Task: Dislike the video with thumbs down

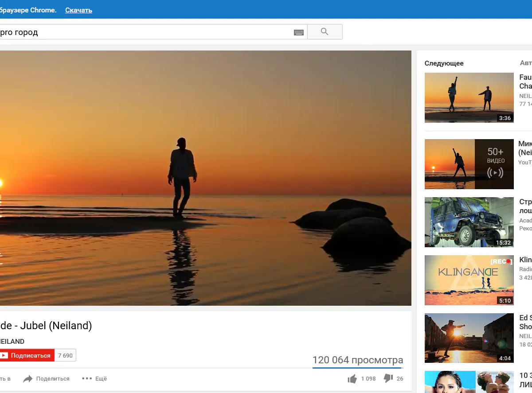Action: click(x=388, y=378)
